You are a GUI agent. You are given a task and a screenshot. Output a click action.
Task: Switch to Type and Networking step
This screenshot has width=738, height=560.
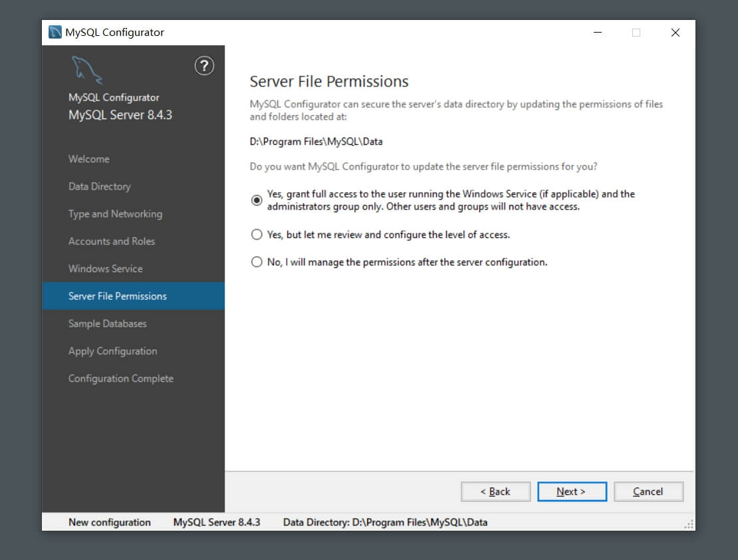tap(115, 214)
